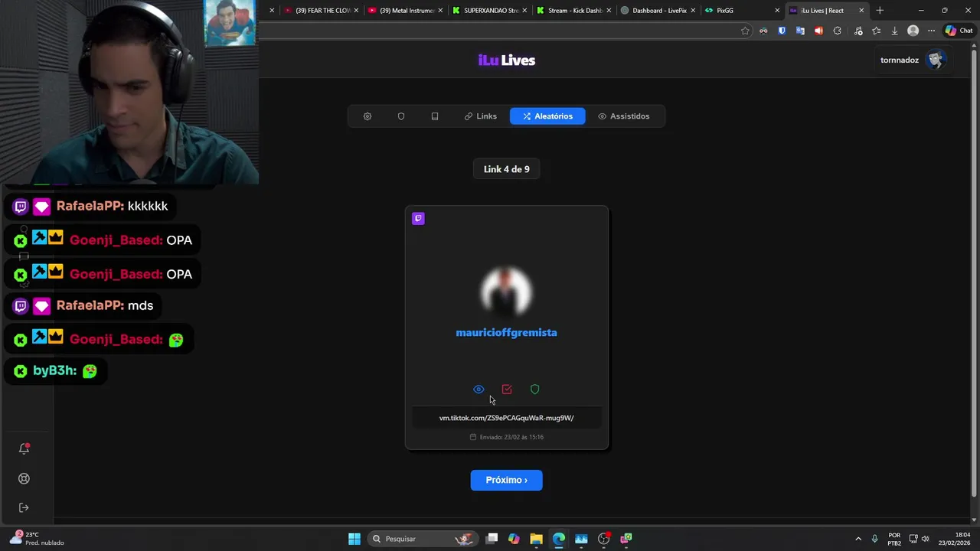
Task: Click the microphone tray icon
Action: coord(874,539)
